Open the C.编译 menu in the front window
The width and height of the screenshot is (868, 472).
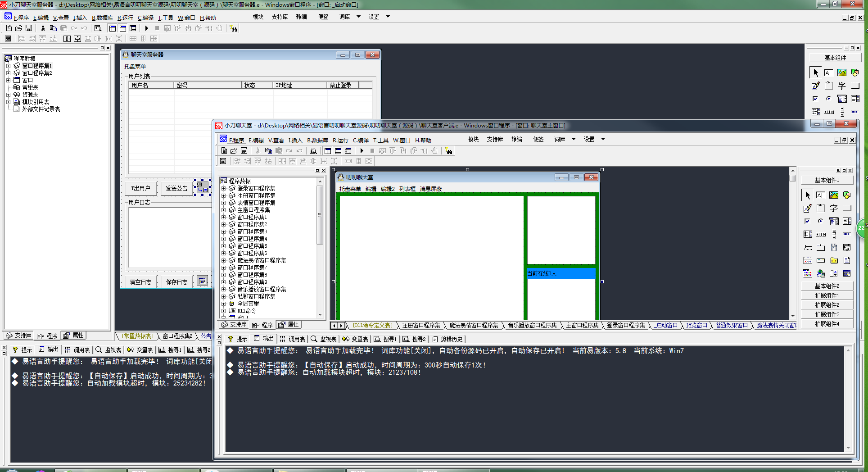(361, 140)
